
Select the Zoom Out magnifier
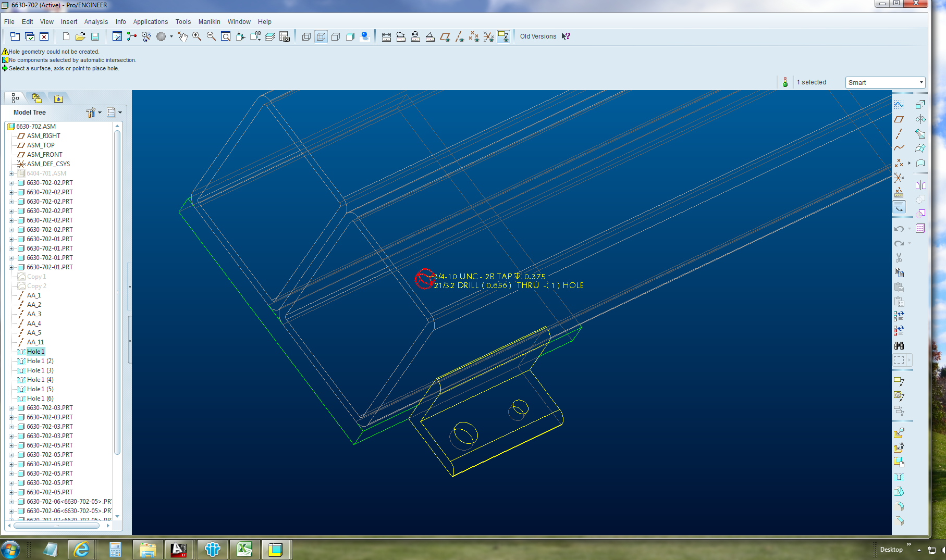pos(211,36)
